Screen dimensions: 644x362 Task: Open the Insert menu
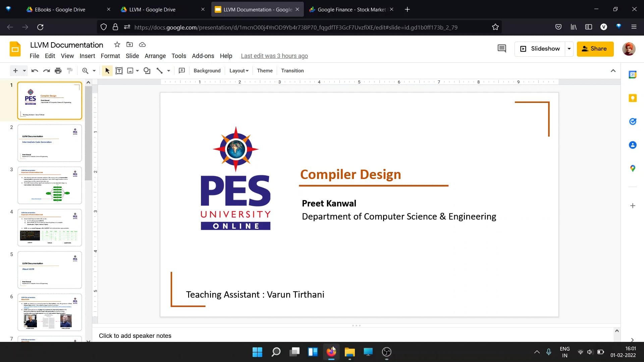87,56
